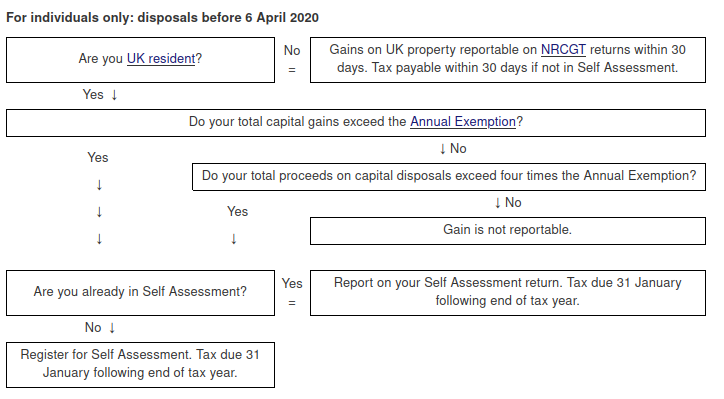This screenshot has width=724, height=399.
Task: Click the 'No' label beside UK resident question
Action: 292,50
